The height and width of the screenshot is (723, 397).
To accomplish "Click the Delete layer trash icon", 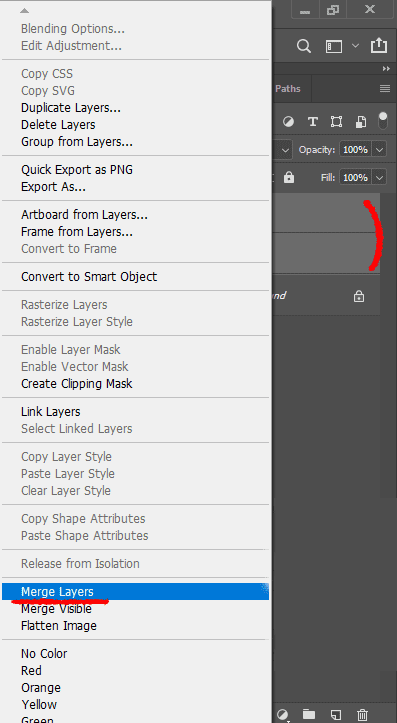I will [362, 715].
